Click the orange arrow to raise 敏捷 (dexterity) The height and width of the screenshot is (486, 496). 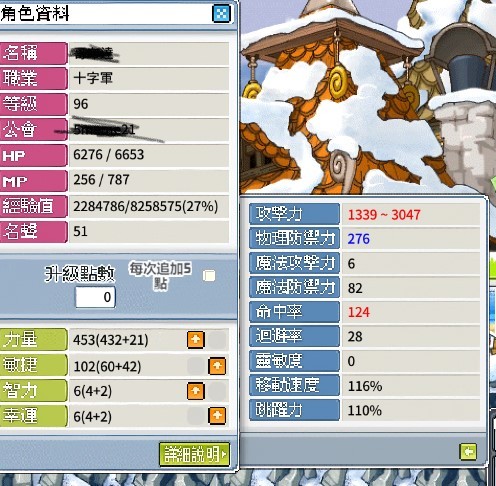[x=217, y=366]
